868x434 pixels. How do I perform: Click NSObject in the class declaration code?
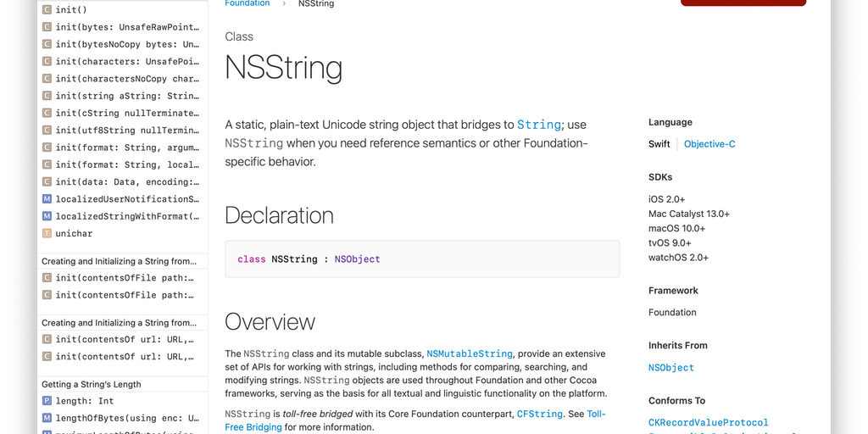[357, 259]
